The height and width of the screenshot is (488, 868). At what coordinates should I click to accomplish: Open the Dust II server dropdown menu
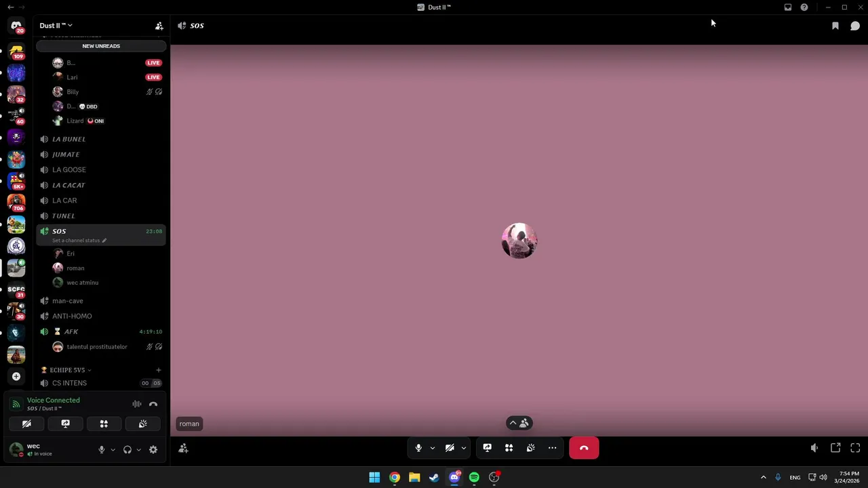click(56, 26)
